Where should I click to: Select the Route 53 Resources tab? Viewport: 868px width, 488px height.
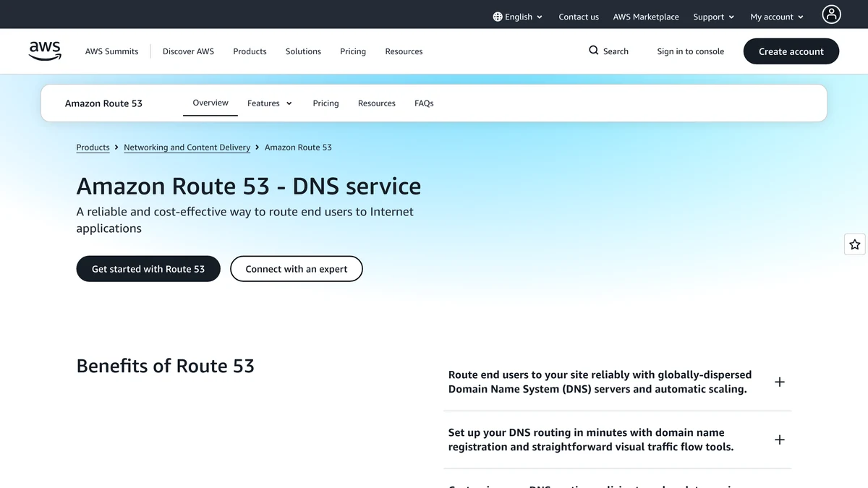[x=377, y=103]
